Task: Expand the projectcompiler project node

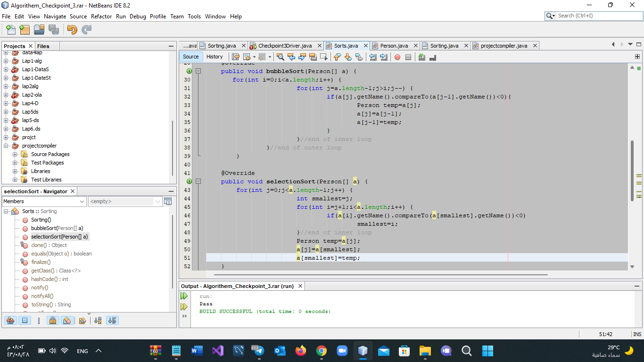Action: [5, 145]
